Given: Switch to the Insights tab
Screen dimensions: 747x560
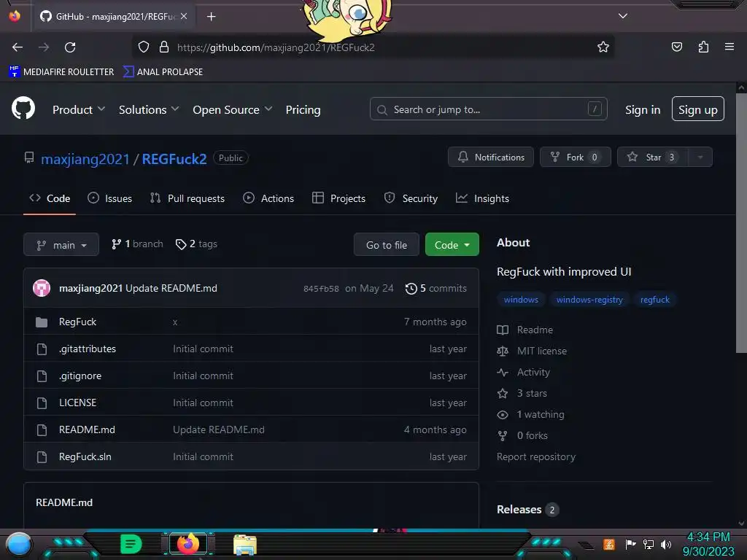Looking at the screenshot, I should point(483,198).
